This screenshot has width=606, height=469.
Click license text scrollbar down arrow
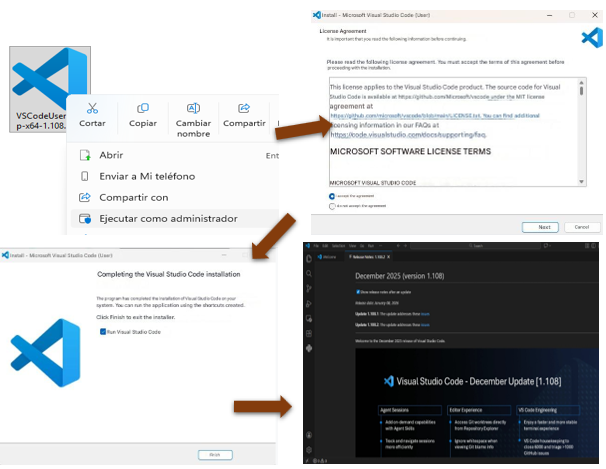coord(581,182)
